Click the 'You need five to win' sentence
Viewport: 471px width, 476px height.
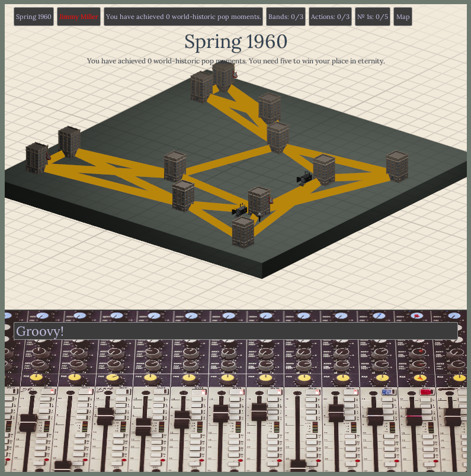316,61
